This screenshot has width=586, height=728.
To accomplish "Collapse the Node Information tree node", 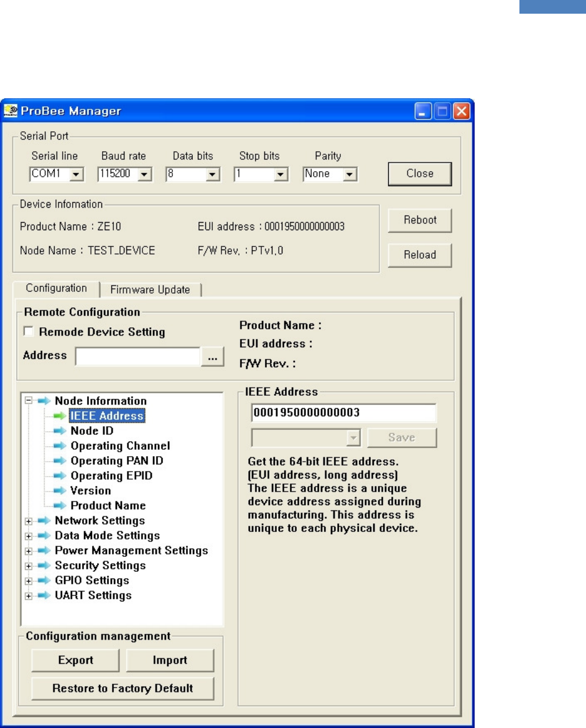I will tap(29, 400).
